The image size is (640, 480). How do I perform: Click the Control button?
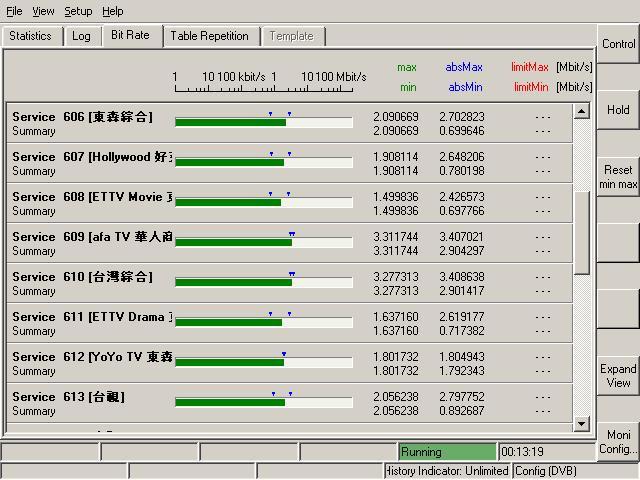618,44
